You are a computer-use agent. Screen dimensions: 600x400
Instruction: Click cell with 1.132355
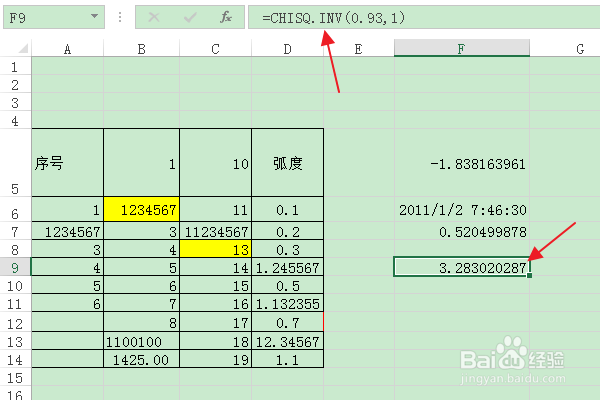click(287, 303)
